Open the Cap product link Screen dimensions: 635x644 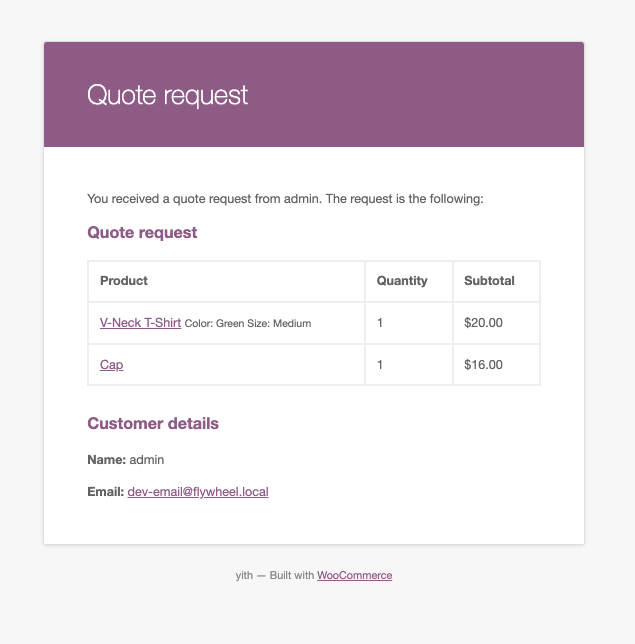pyautogui.click(x=111, y=365)
